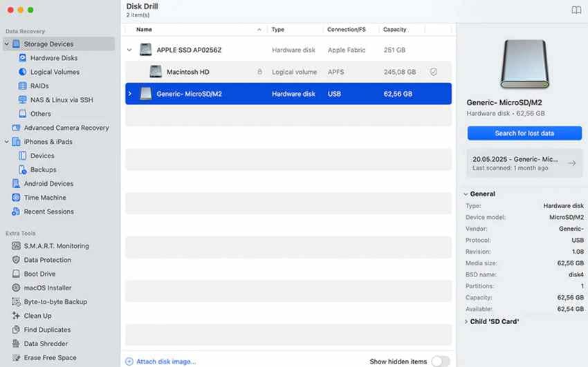
Task: Expand the Generic- MicroSD/M2 row
Action: pos(130,93)
